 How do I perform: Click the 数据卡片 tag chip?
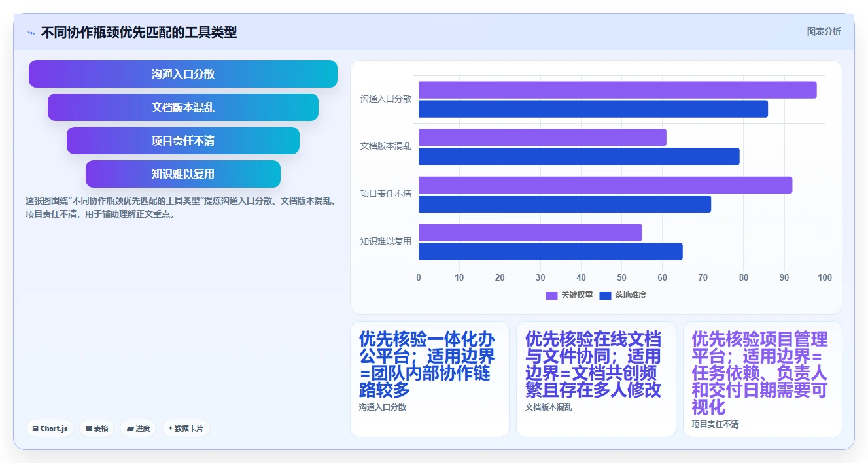coord(186,428)
